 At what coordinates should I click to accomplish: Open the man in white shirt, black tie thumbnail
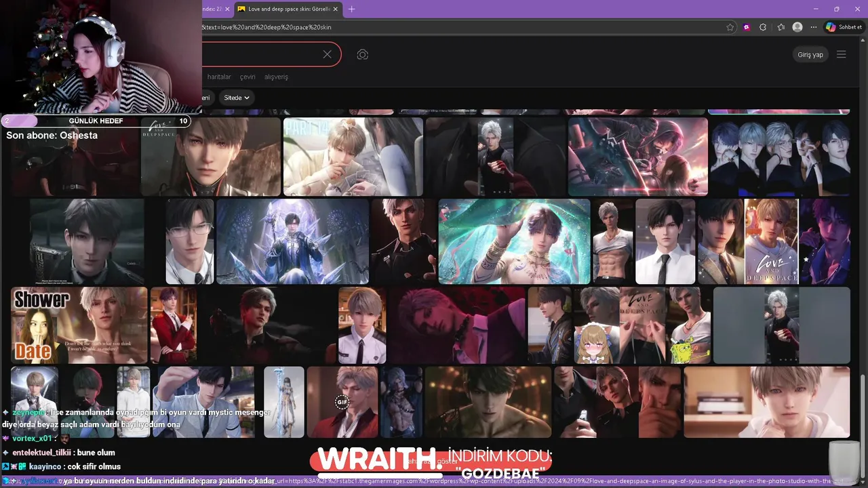pos(665,241)
